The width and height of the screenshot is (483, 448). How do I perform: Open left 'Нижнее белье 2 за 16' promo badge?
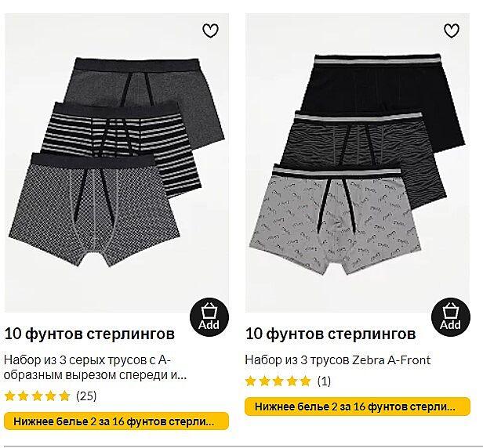[x=116, y=421]
